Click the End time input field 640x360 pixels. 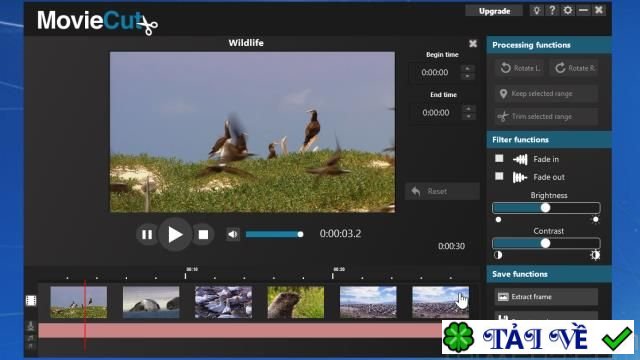436,113
